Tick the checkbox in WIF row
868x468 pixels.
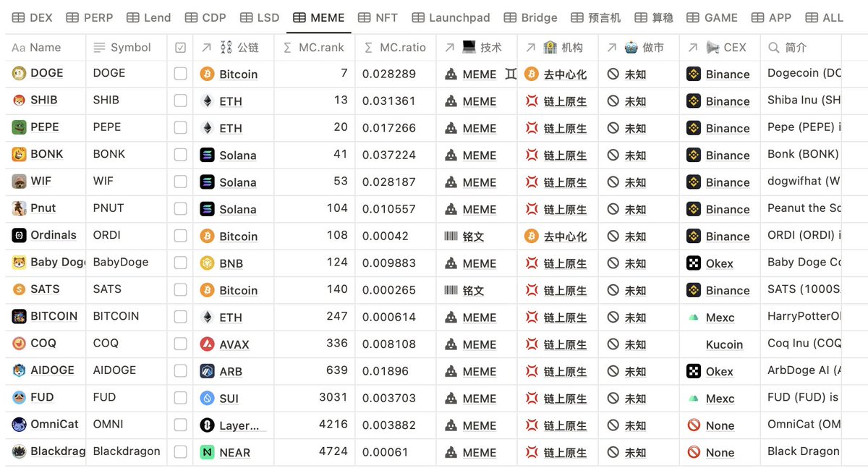tap(180, 182)
